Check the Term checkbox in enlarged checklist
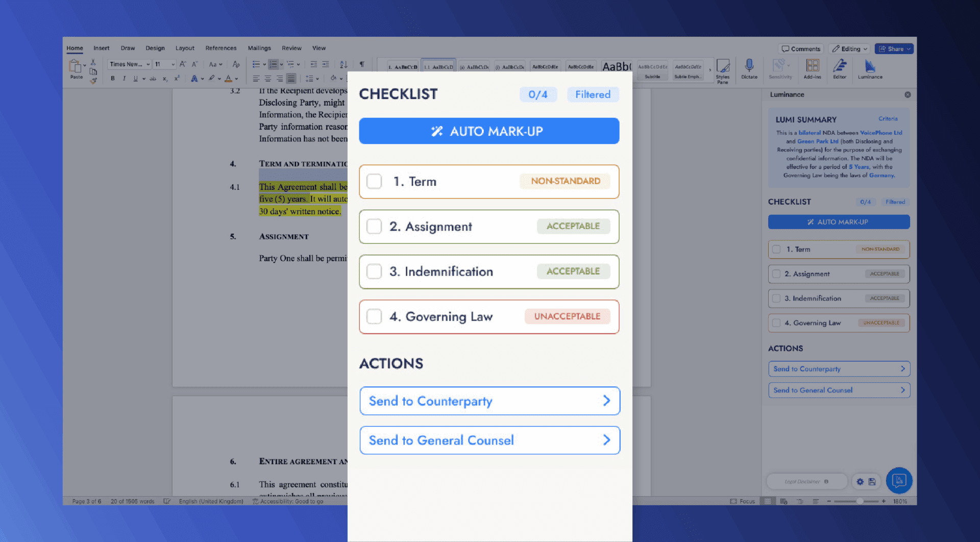Image resolution: width=980 pixels, height=542 pixels. coord(374,182)
